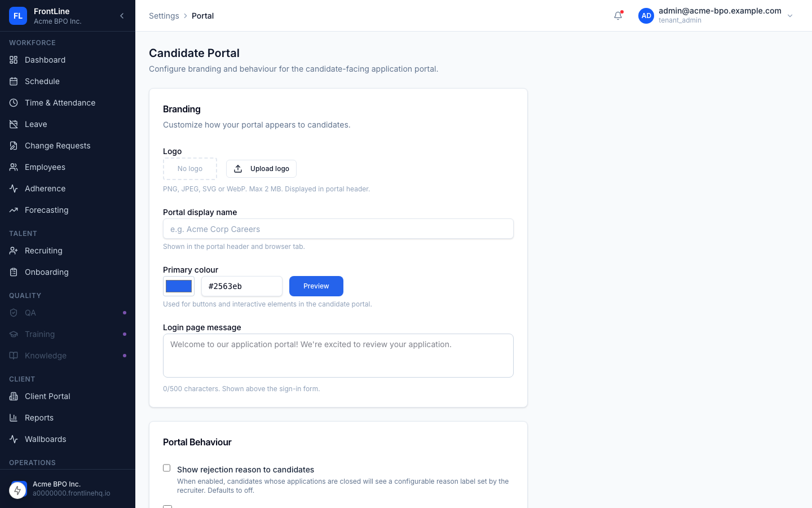This screenshot has width=812, height=508.
Task: Open the Acme BPO Inc. tenant switcher
Action: click(68, 489)
